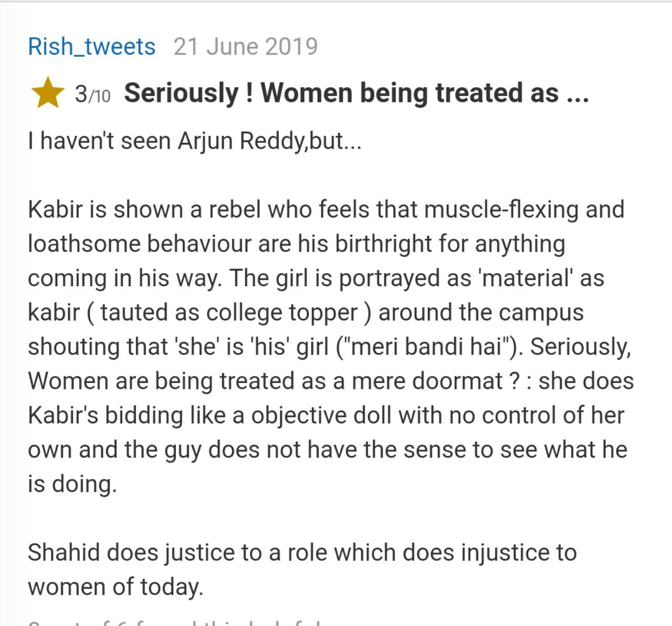This screenshot has width=672, height=626.
Task: Open the Rish_tweets user profile link
Action: pyautogui.click(x=92, y=47)
